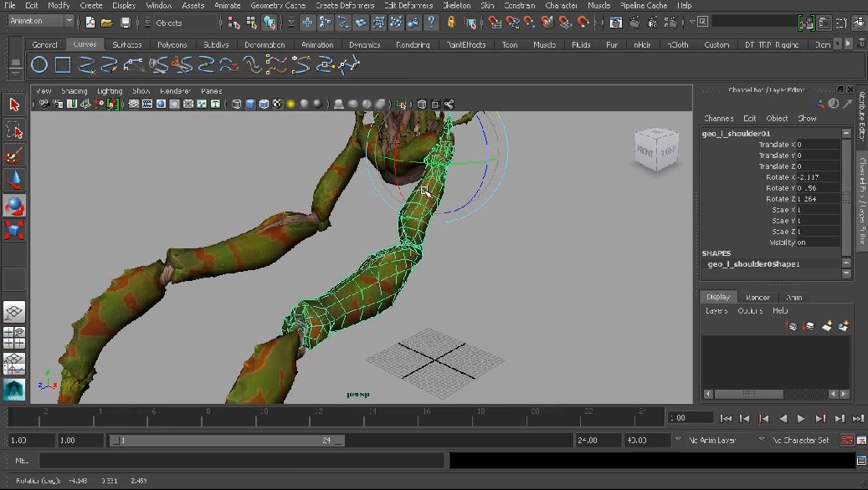This screenshot has height=490, width=868.
Task: Select the Paint Selection tool
Action: [x=14, y=156]
